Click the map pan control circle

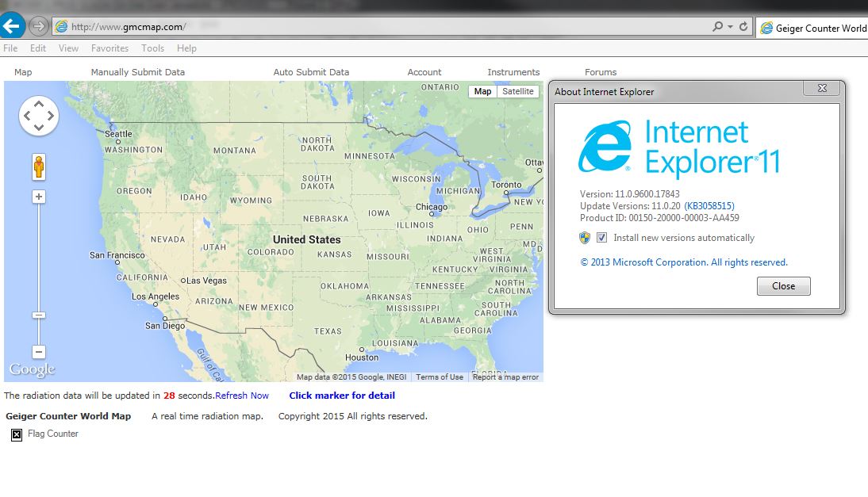(39, 116)
